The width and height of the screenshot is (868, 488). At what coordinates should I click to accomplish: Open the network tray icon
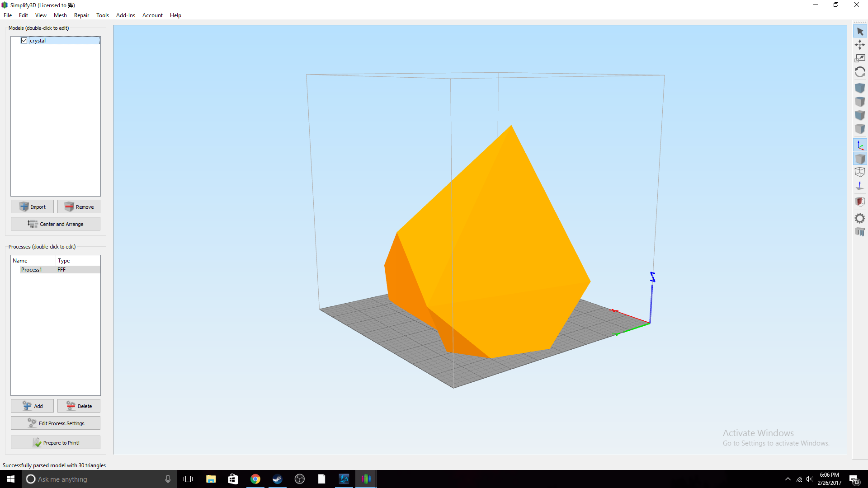799,479
